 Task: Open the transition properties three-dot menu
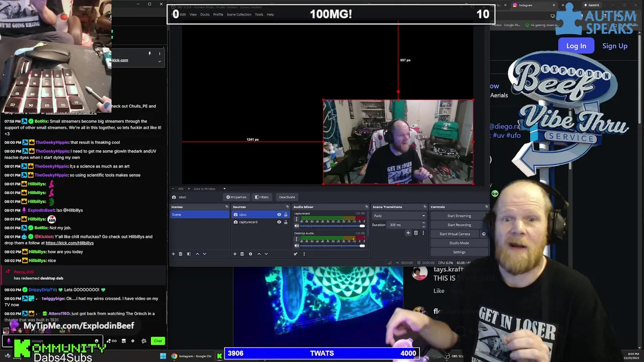(x=423, y=233)
